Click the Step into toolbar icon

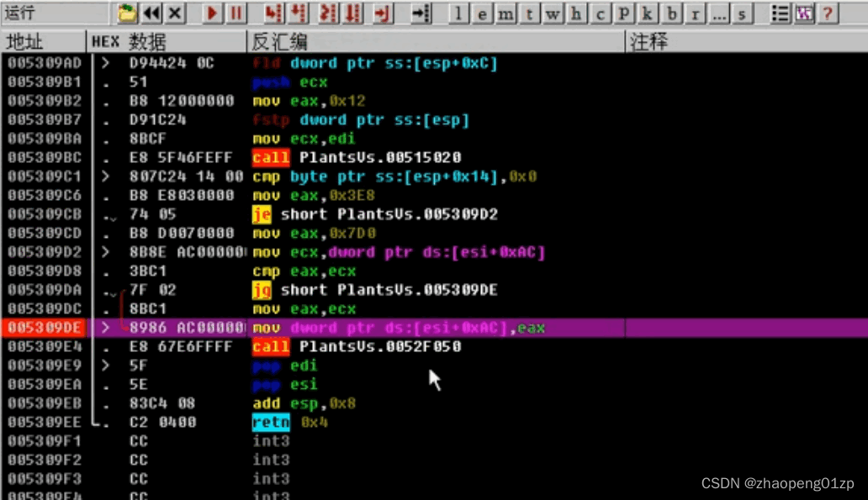273,13
